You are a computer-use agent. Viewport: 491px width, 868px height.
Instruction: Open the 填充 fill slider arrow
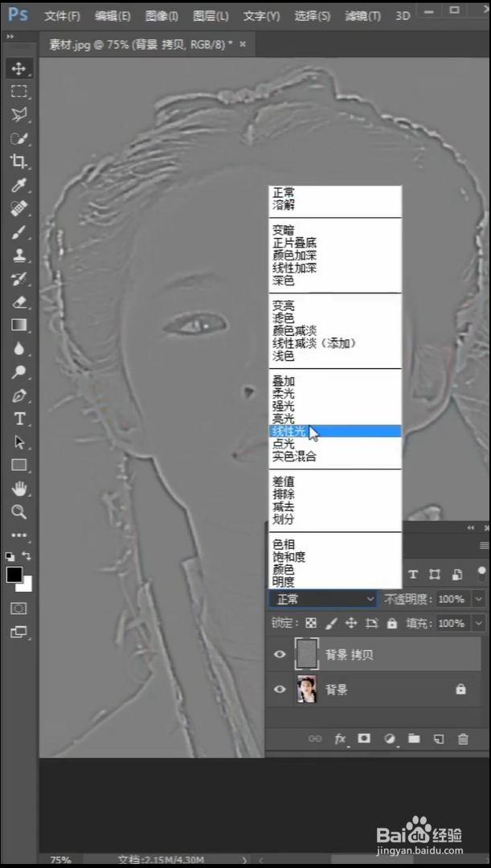pyautogui.click(x=478, y=624)
